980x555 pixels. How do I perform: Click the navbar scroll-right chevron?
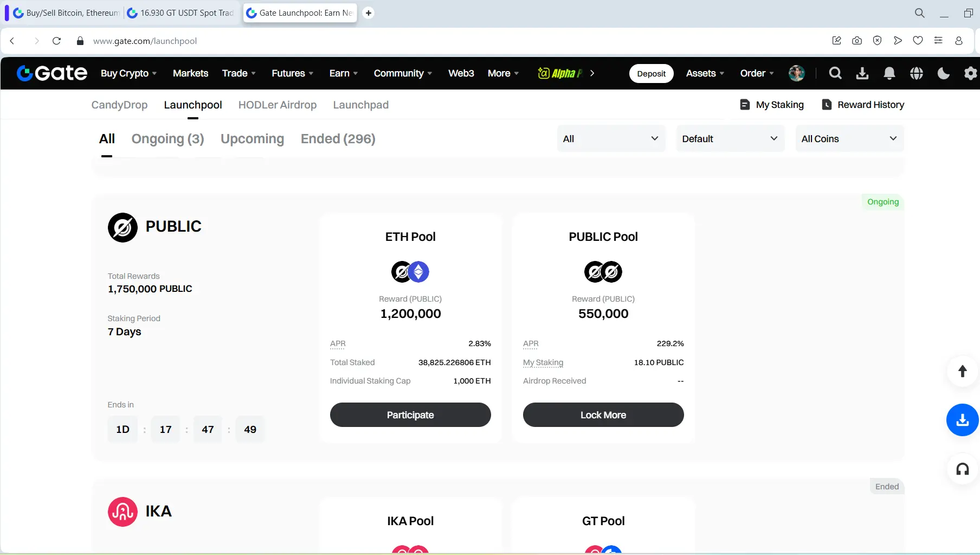592,73
